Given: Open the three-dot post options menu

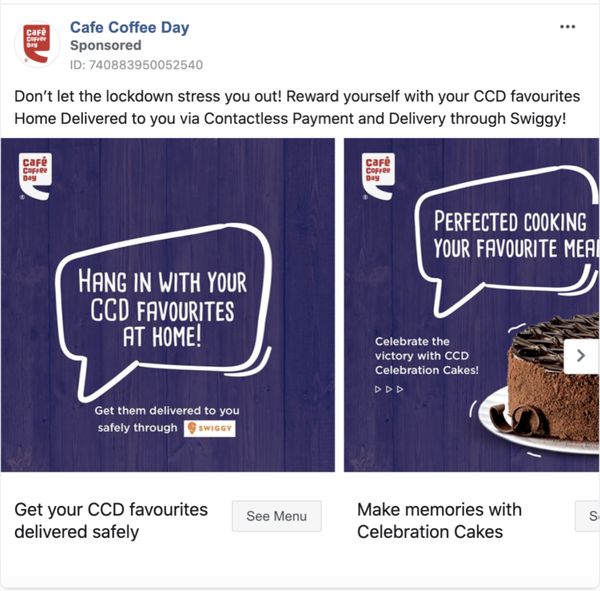Looking at the screenshot, I should 568,27.
